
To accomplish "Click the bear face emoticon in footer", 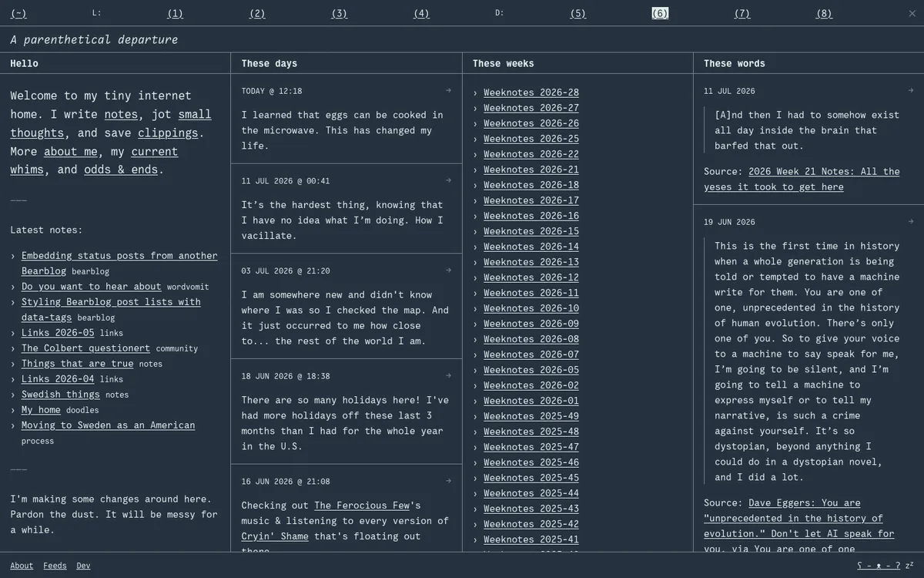I will (x=879, y=566).
